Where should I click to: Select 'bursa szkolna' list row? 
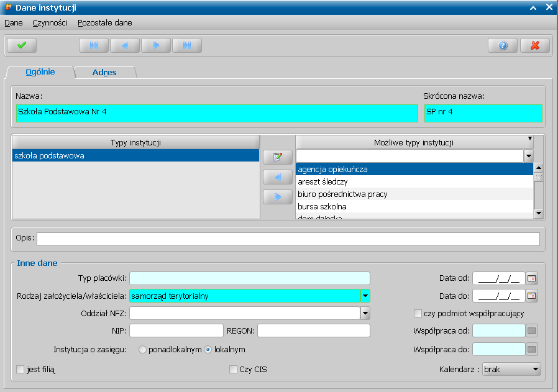click(x=414, y=207)
